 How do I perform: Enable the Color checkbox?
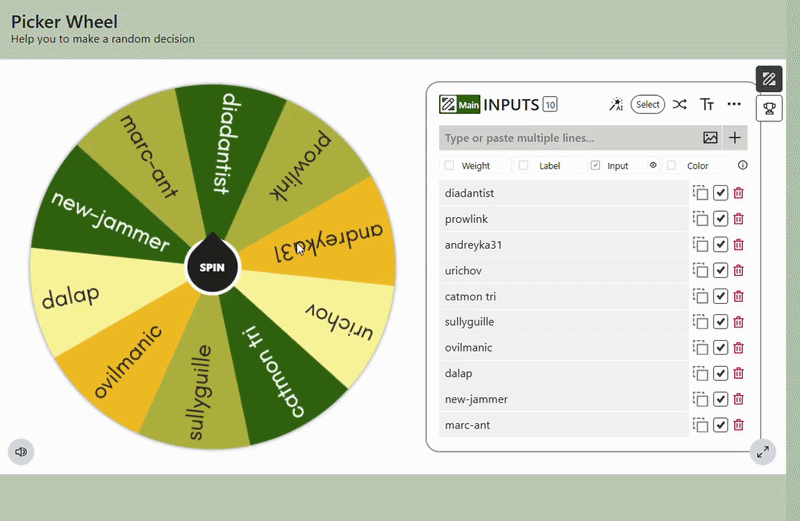[x=671, y=165]
